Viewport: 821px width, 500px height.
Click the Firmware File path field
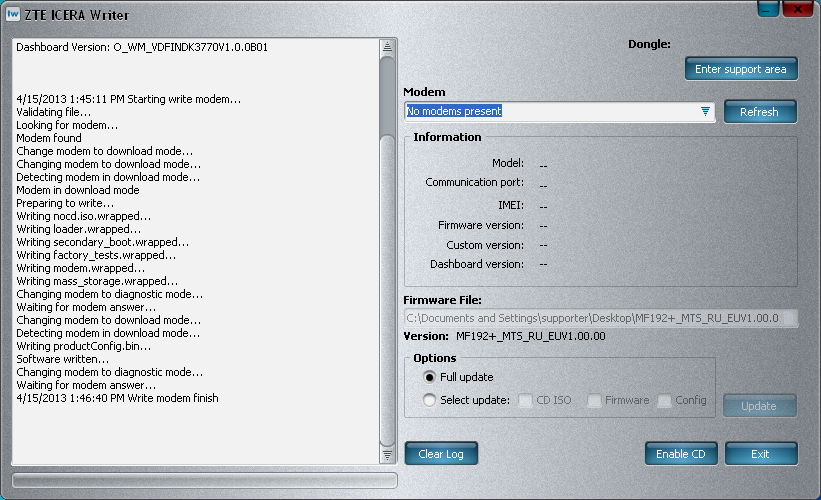595,318
